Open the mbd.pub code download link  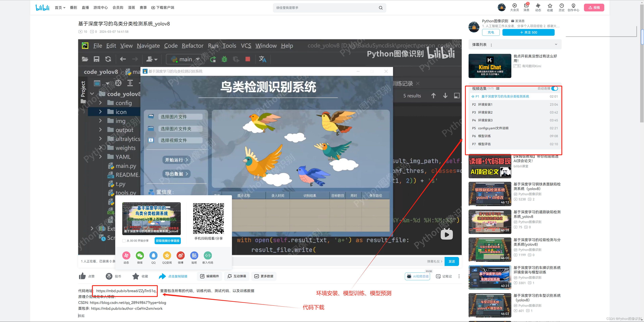tap(126, 291)
